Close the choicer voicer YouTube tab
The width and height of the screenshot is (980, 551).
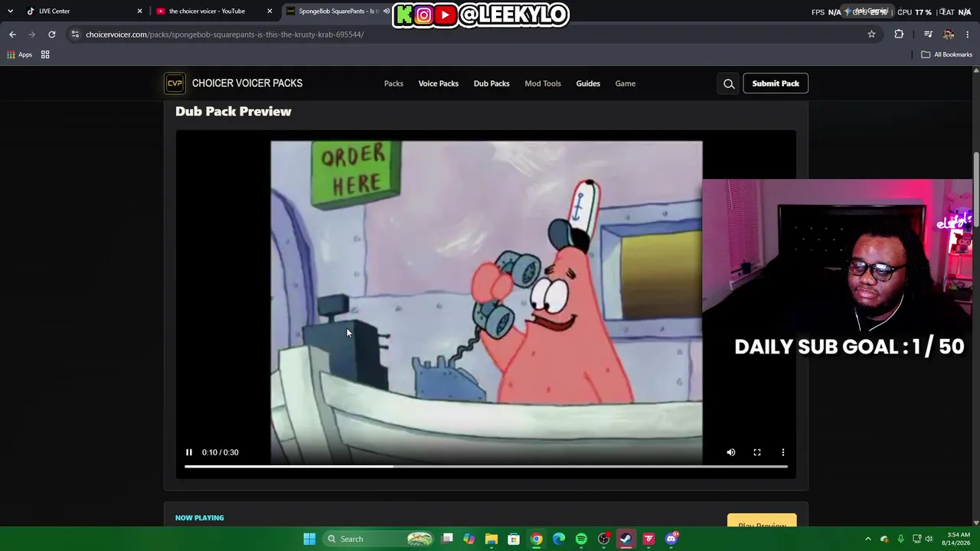click(x=269, y=11)
